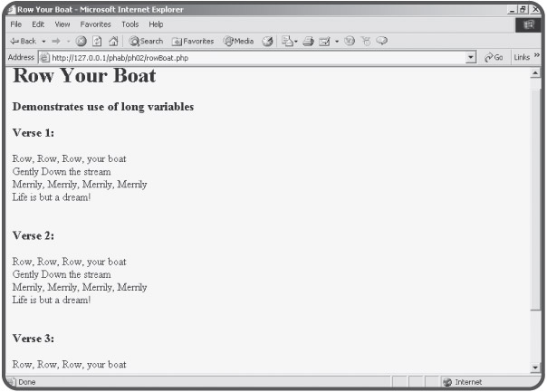This screenshot has width=547, height=392.
Task: Click the History icon
Action: 268,42
